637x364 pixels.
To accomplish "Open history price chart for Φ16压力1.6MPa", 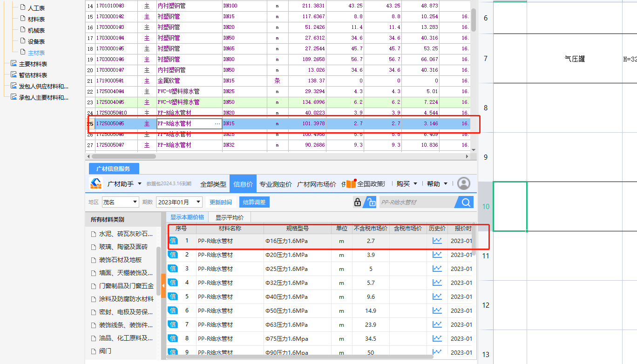I will pyautogui.click(x=437, y=241).
